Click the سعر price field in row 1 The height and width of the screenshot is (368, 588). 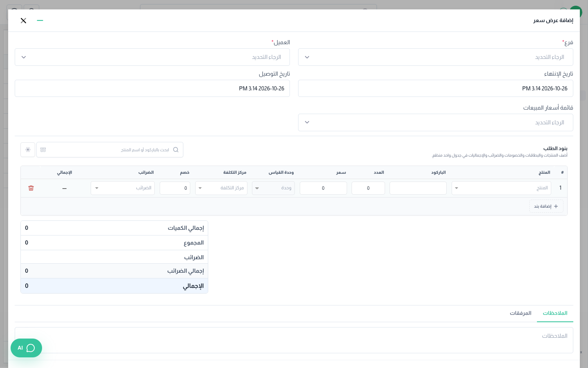(x=323, y=188)
